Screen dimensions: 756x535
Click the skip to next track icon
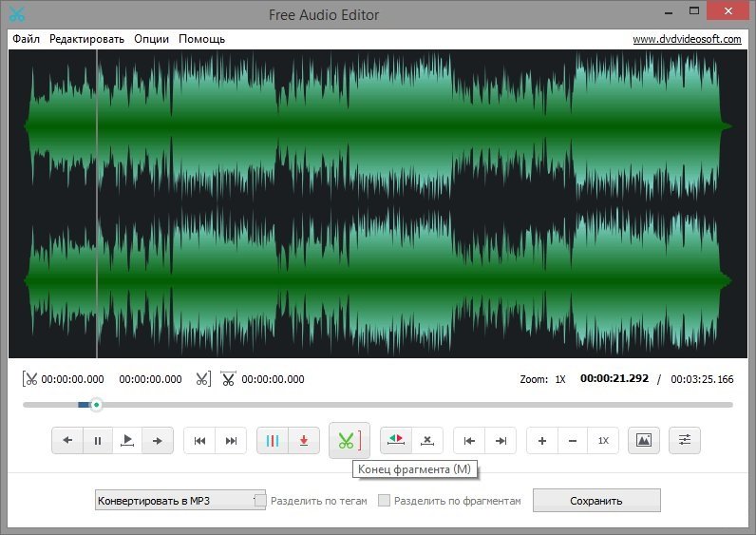pyautogui.click(x=231, y=441)
